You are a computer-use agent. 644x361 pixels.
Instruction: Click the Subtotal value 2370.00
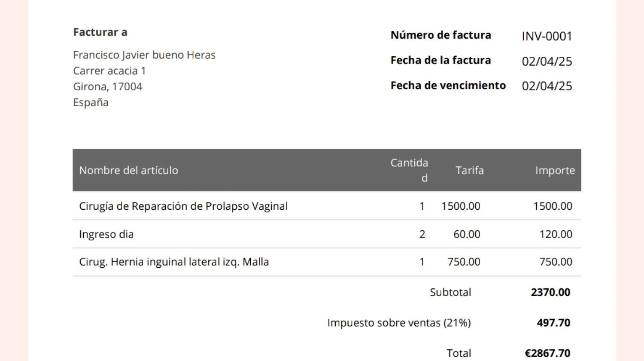point(550,292)
